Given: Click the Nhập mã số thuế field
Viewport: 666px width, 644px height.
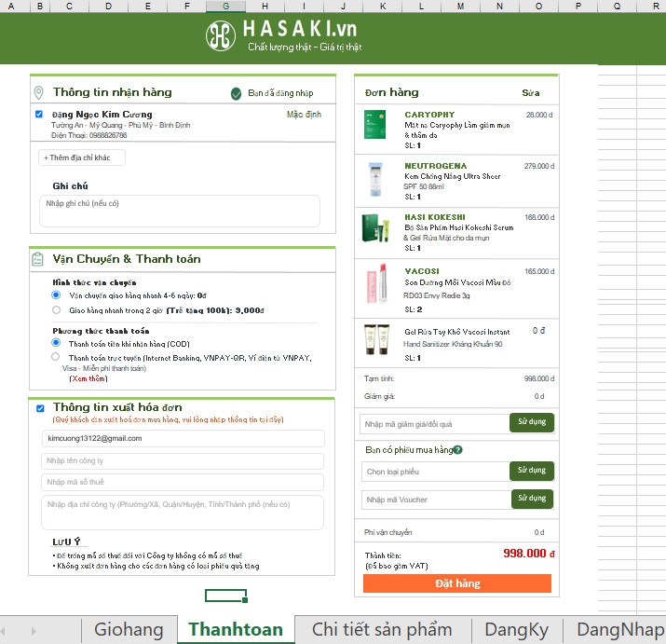Looking at the screenshot, I should tap(183, 482).
